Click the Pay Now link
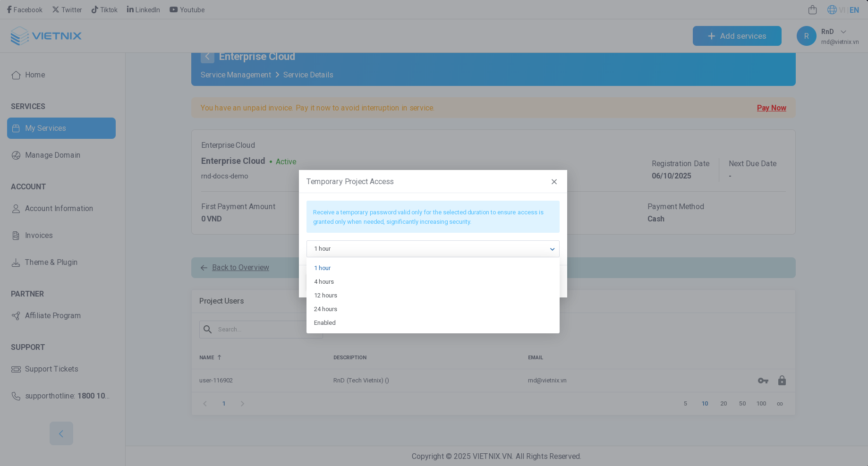 pyautogui.click(x=771, y=108)
